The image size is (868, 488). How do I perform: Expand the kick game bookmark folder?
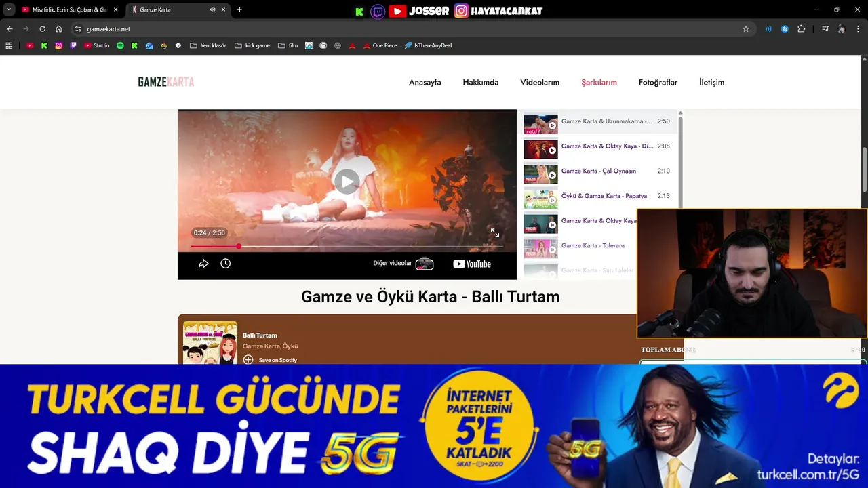pos(252,45)
